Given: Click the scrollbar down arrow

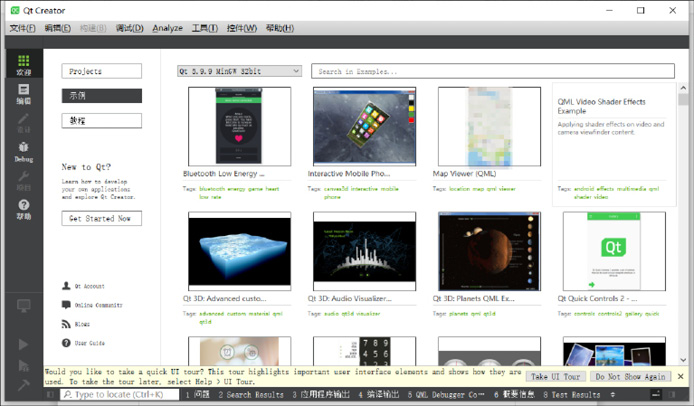Looking at the screenshot, I should click(x=683, y=360).
